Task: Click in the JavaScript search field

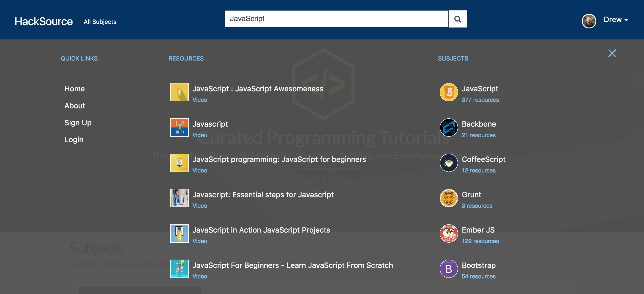Action: click(x=336, y=19)
